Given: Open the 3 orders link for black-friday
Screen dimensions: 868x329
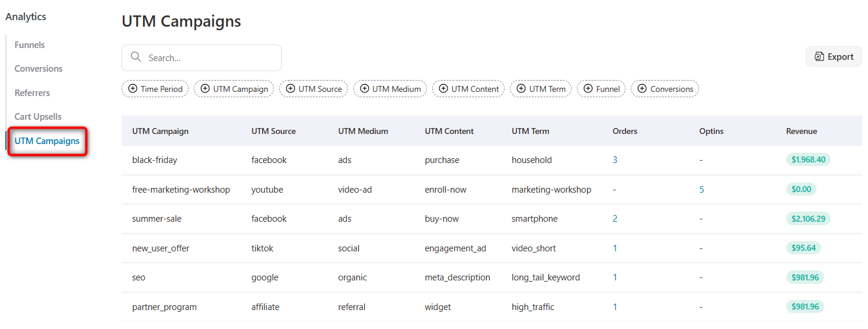Looking at the screenshot, I should 615,160.
